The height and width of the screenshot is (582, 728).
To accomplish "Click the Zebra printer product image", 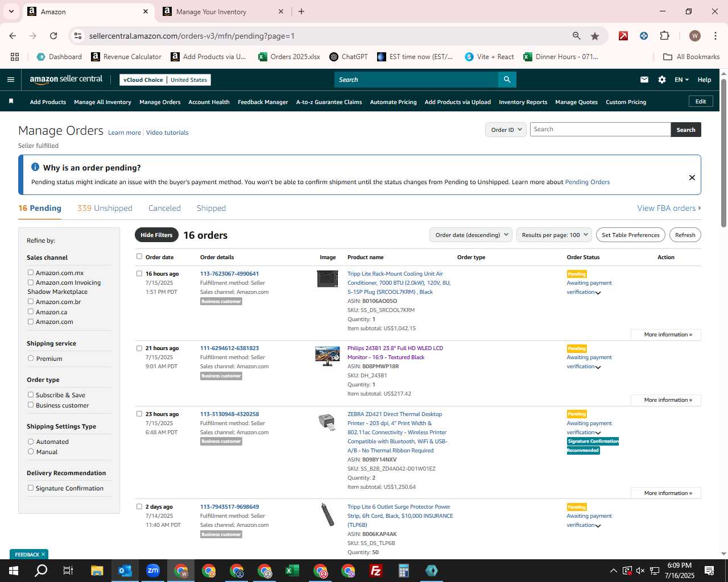I will coord(328,422).
